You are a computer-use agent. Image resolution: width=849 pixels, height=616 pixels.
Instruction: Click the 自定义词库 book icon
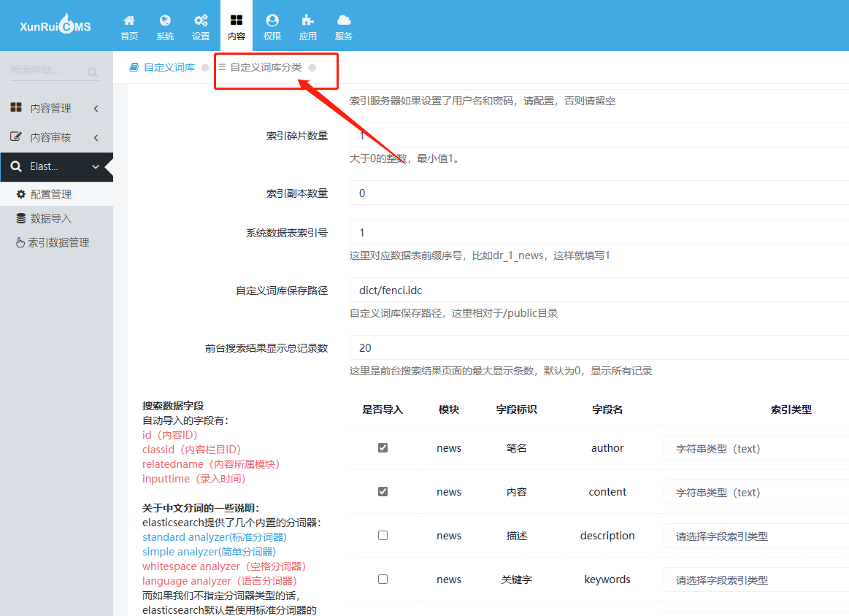coord(134,67)
